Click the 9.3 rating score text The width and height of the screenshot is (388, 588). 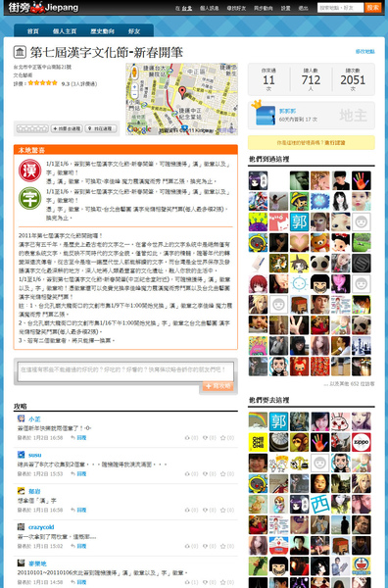pos(66,83)
